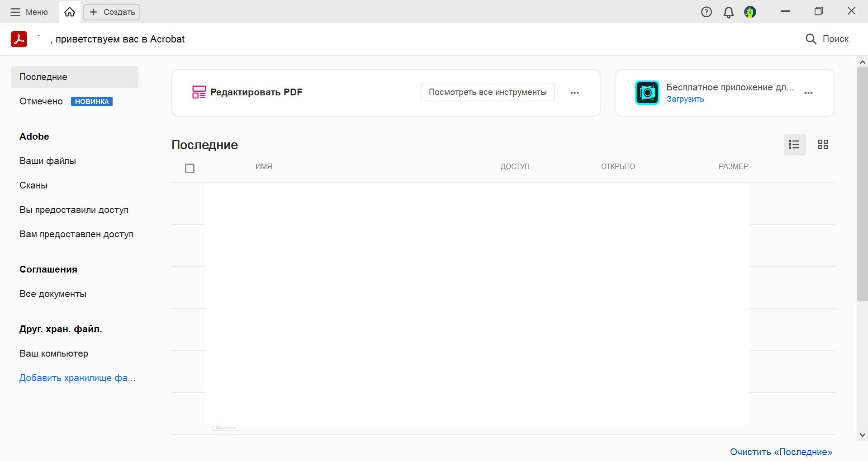Toggle the select-all checkbox above the file list
This screenshot has width=868, height=461.
click(190, 168)
